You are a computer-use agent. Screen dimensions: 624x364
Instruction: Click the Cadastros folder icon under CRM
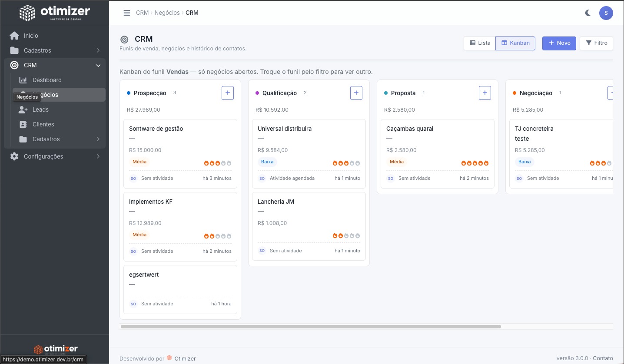coord(23,139)
